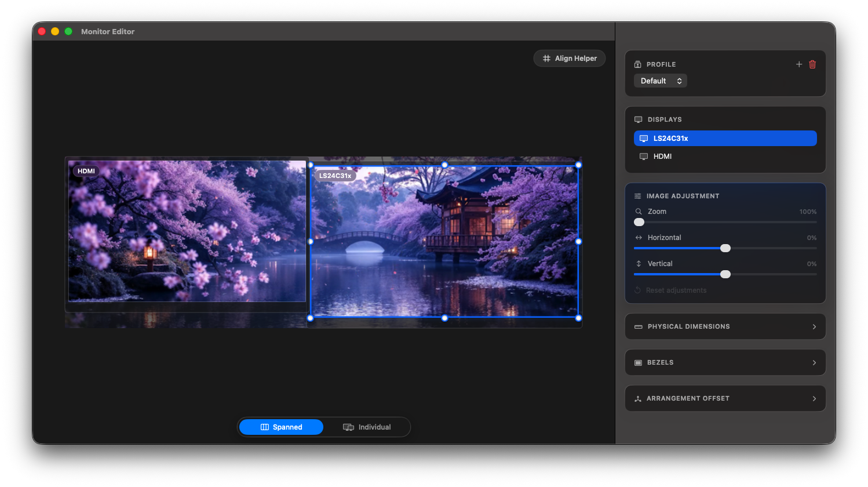Click the monitor icon beside HDMI in the list

tap(644, 157)
